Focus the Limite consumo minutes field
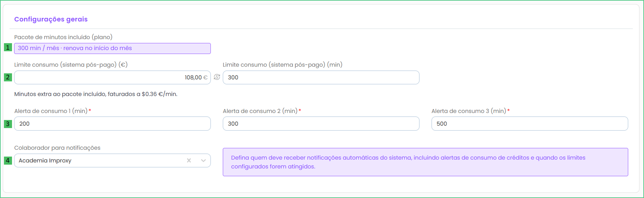The image size is (644, 198). tap(321, 78)
